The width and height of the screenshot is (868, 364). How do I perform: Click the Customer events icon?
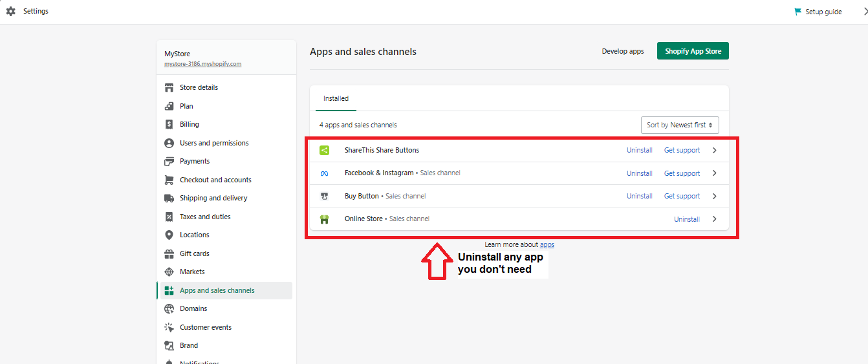(169, 327)
